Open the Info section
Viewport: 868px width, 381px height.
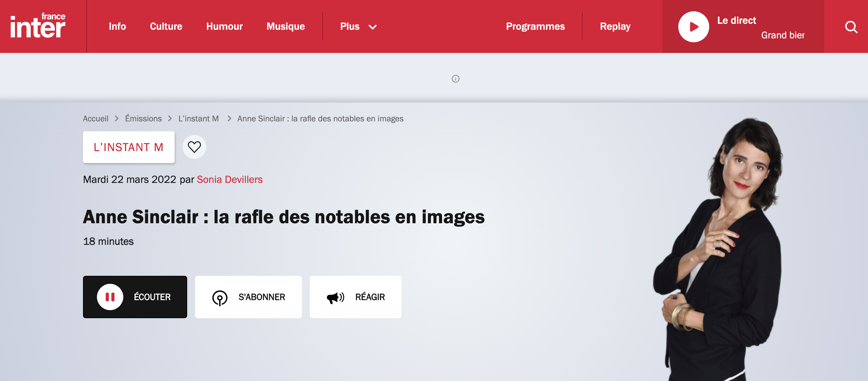click(117, 26)
